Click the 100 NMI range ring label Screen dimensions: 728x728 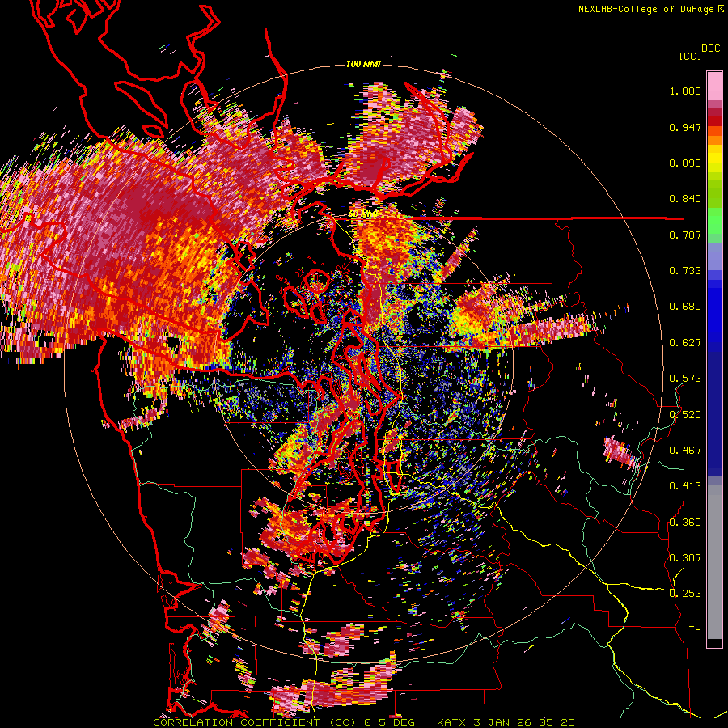pos(363,64)
